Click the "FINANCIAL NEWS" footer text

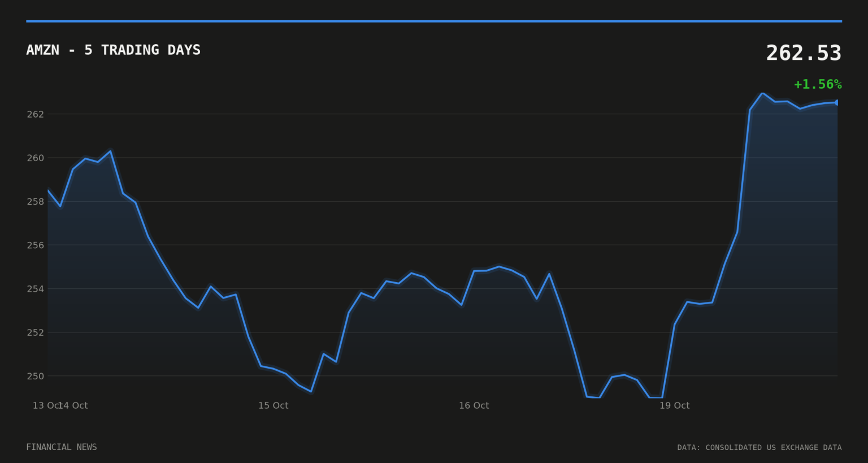62,447
